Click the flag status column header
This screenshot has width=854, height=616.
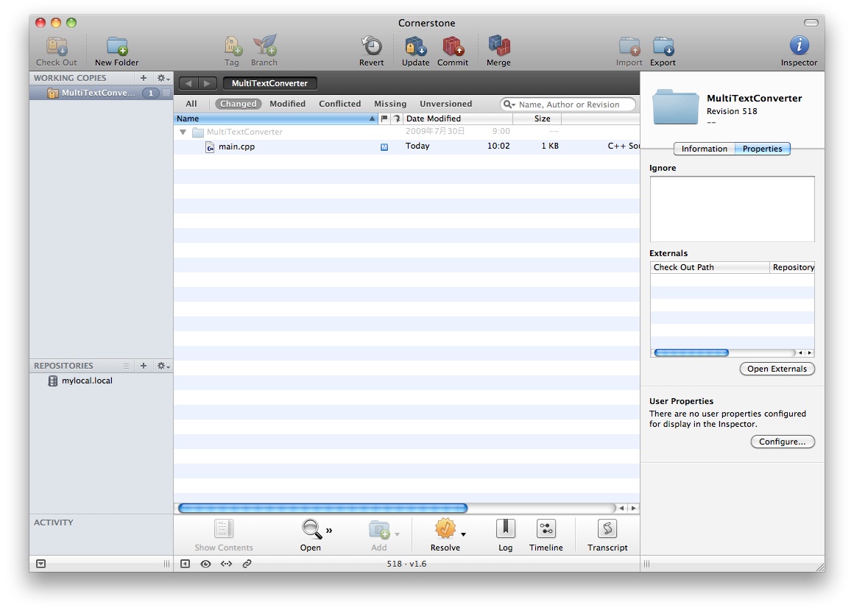384,118
